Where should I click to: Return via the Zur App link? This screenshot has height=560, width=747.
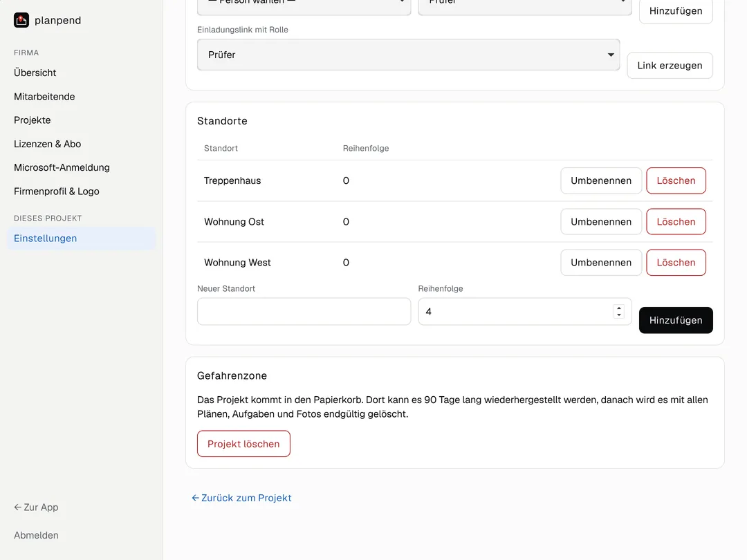pos(36,507)
